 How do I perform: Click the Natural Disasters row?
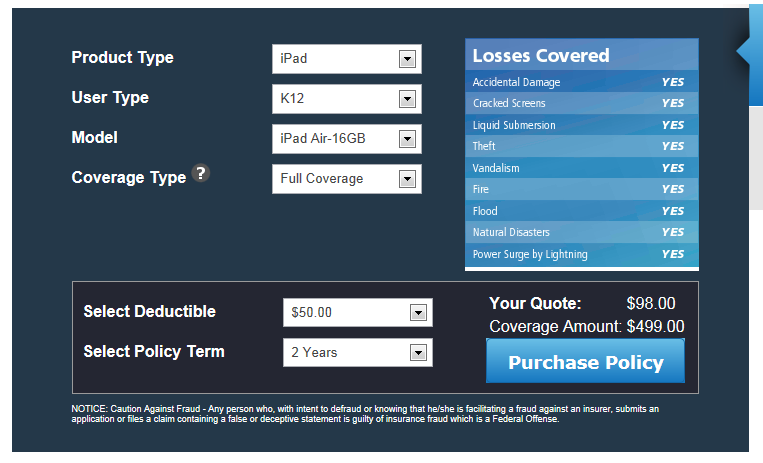click(x=581, y=232)
